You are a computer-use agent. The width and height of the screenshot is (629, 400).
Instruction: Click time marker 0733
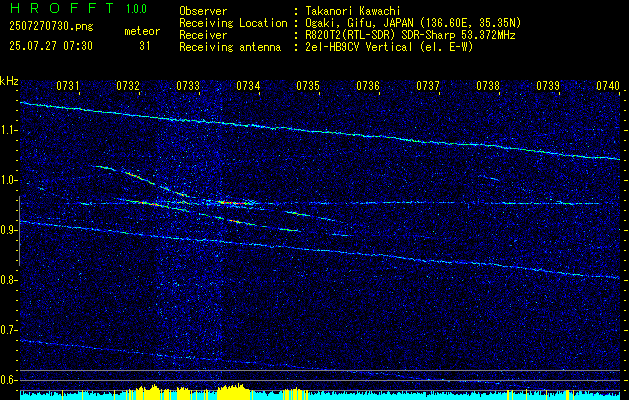188,86
